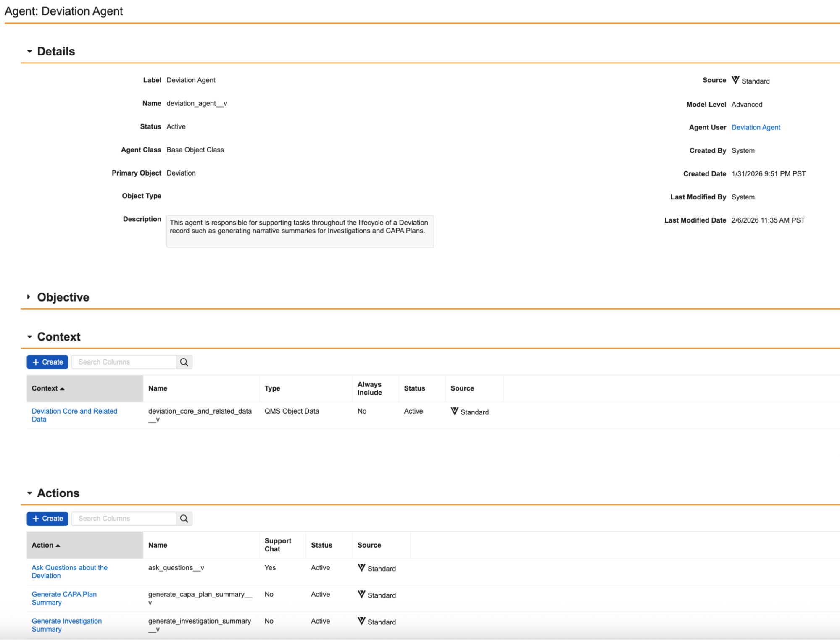The image size is (840, 640).
Task: Expand the Objective section
Action: coord(29,297)
